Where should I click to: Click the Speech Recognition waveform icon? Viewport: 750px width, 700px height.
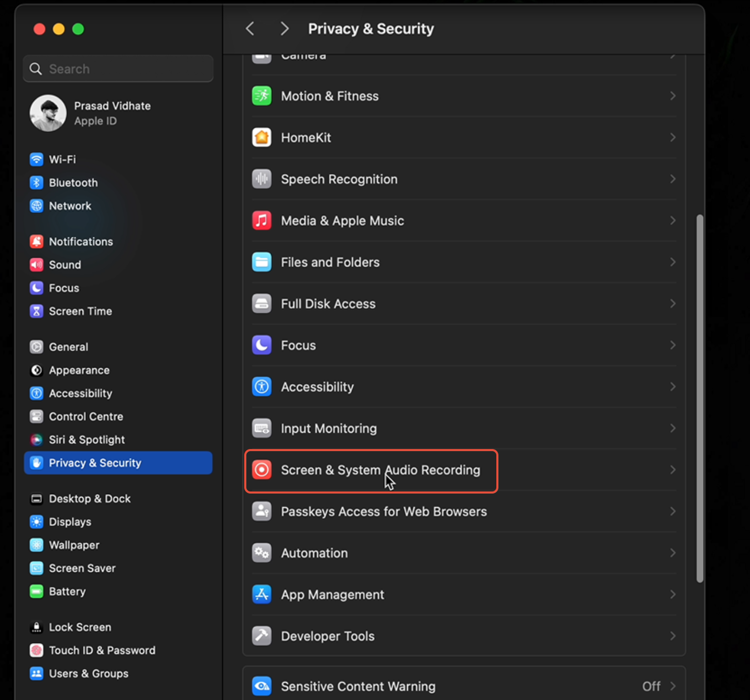262,179
